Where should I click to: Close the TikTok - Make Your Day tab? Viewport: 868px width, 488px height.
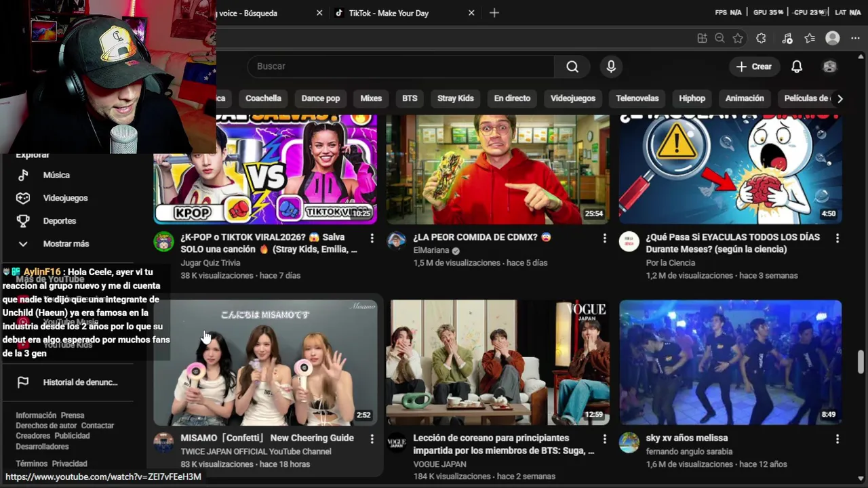pyautogui.click(x=471, y=13)
